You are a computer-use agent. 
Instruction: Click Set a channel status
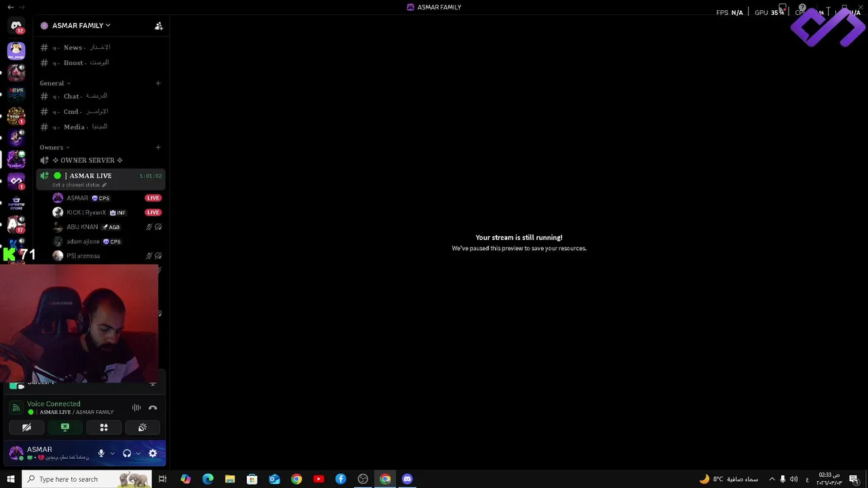click(x=79, y=185)
